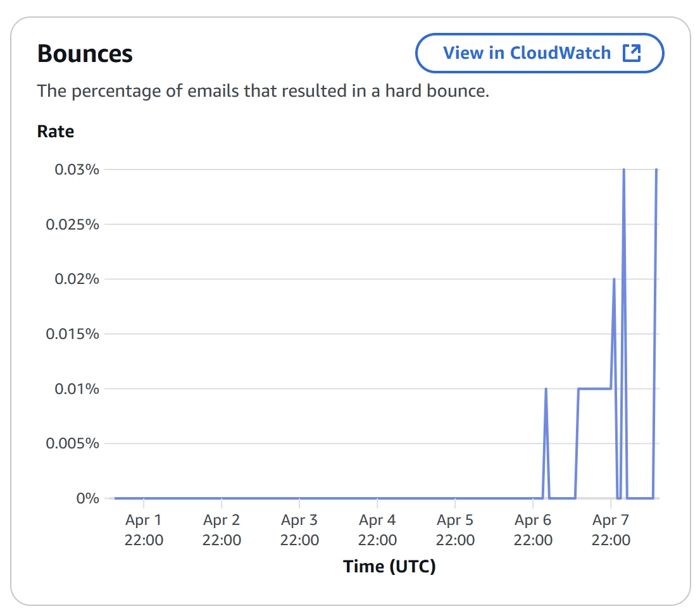Click the hard bounce description text
Viewport: 700px width, 616px height.
[x=263, y=91]
